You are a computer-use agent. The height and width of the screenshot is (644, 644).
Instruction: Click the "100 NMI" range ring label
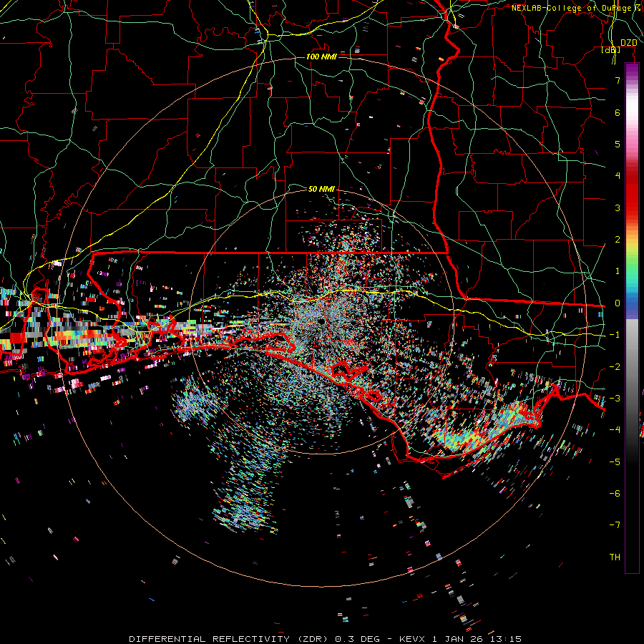tap(321, 57)
